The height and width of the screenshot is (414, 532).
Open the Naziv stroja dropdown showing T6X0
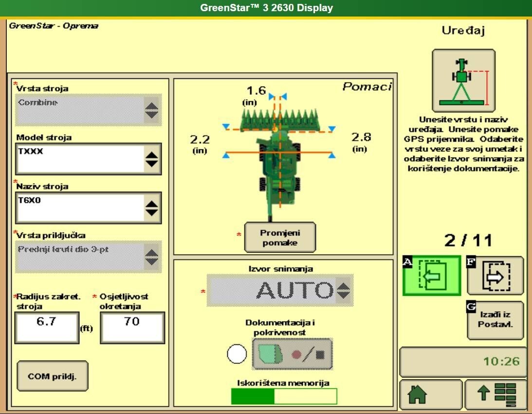tap(88, 208)
